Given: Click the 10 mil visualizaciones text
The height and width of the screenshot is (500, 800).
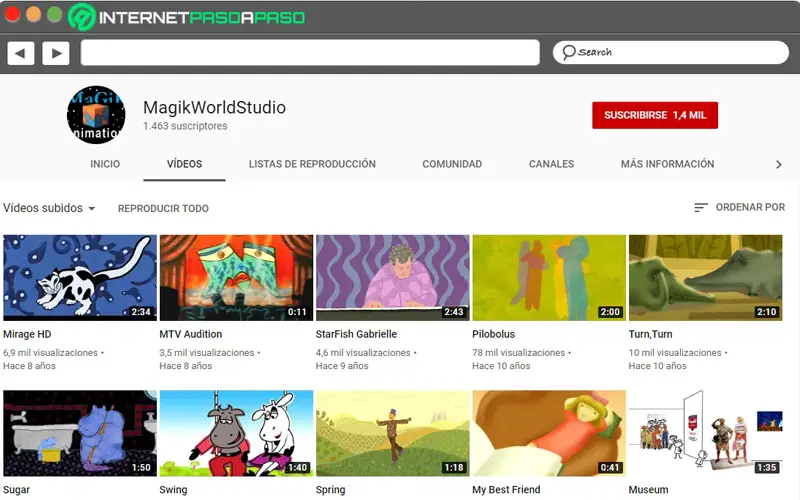Looking at the screenshot, I should 675,353.
